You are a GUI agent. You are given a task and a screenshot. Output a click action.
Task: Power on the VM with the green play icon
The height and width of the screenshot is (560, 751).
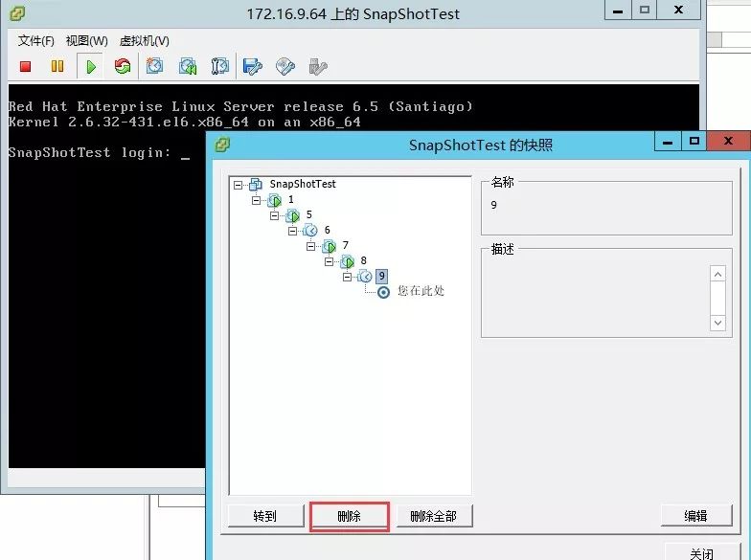point(90,67)
